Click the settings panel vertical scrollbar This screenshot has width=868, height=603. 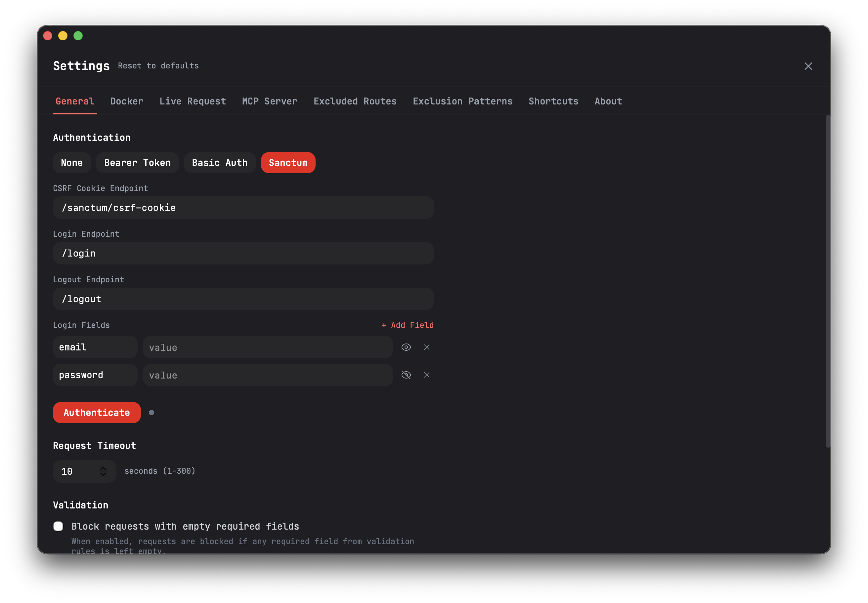pos(828,281)
